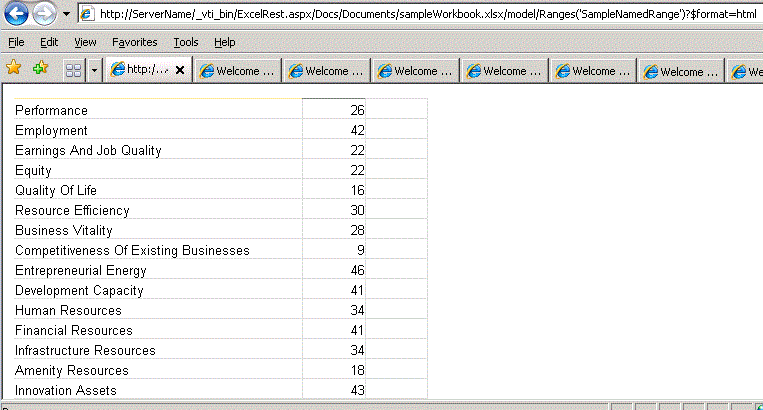Switch to the first Welcome tab
The height and width of the screenshot is (410, 763).
point(237,71)
